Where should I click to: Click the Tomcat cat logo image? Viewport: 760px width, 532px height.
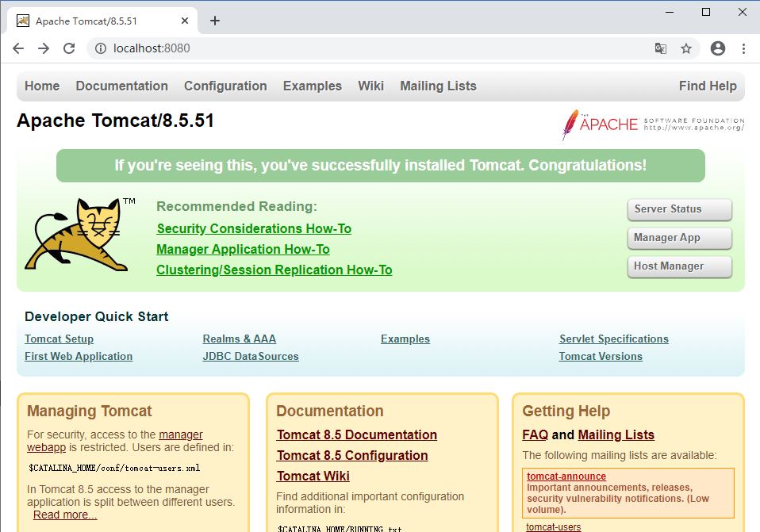pos(79,234)
